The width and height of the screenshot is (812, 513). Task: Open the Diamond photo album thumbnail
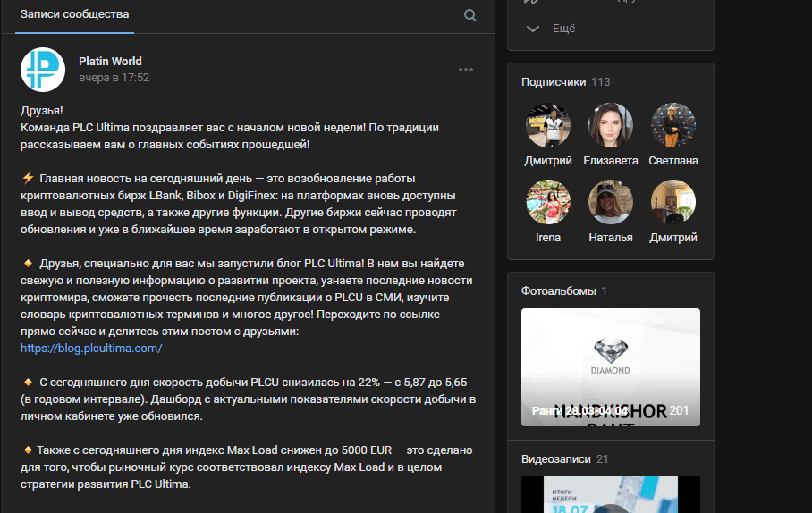coord(611,366)
